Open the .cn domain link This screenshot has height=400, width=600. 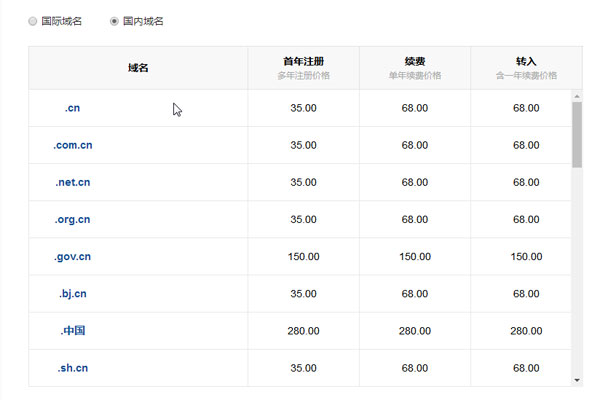[x=72, y=108]
